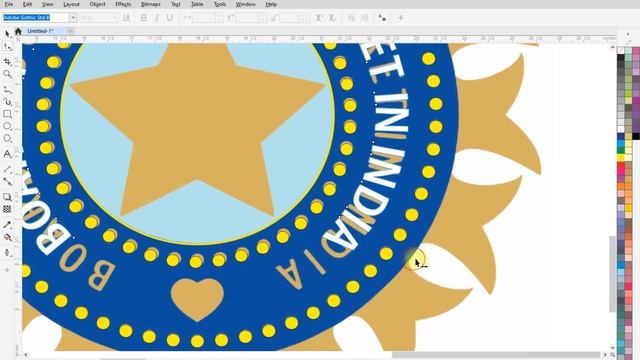Click the horizontal scrollbar left arrow

point(26,355)
